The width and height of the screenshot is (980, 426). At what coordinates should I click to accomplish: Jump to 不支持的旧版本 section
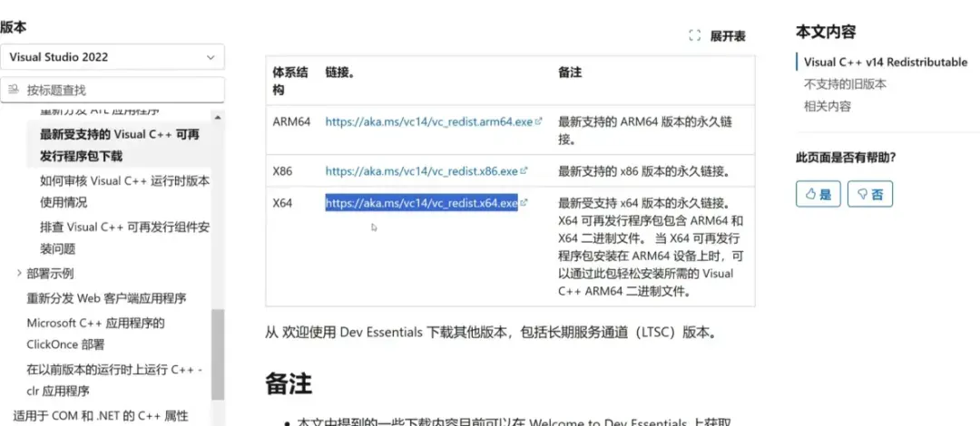(x=845, y=83)
